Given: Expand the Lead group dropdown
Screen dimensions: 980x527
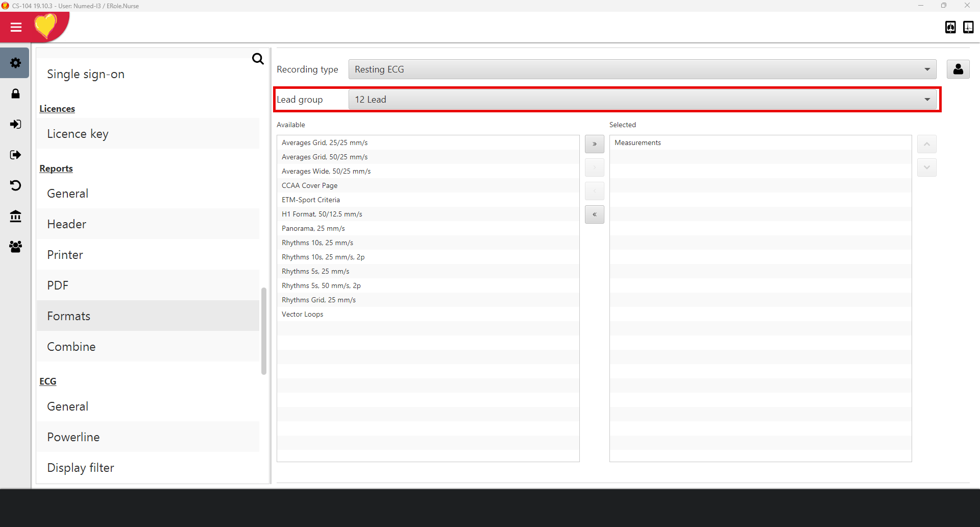Looking at the screenshot, I should [x=642, y=100].
